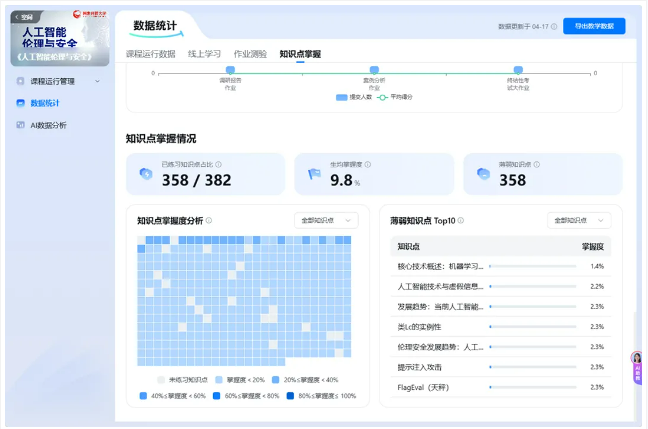Click the progress bar for 核心技术概述：机器学习
Viewport: 648px width, 429px height.
532,266
